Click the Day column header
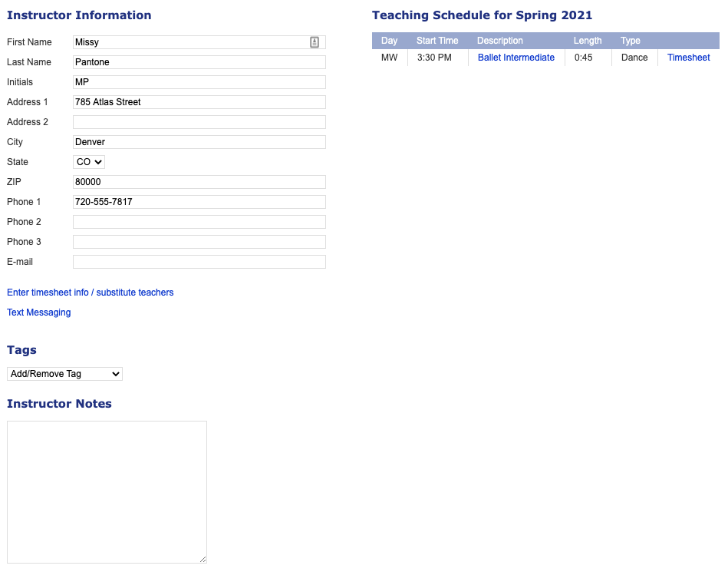 point(389,41)
